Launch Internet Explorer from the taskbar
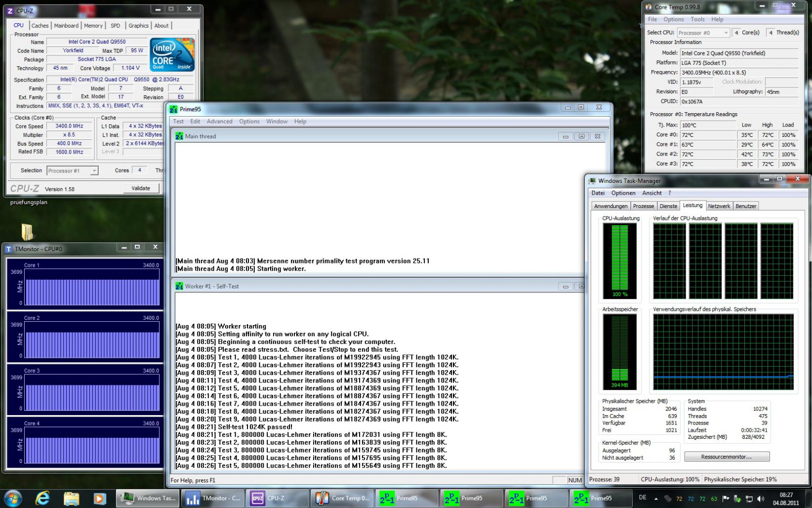Image resolution: width=812 pixels, height=508 pixels. click(x=43, y=498)
